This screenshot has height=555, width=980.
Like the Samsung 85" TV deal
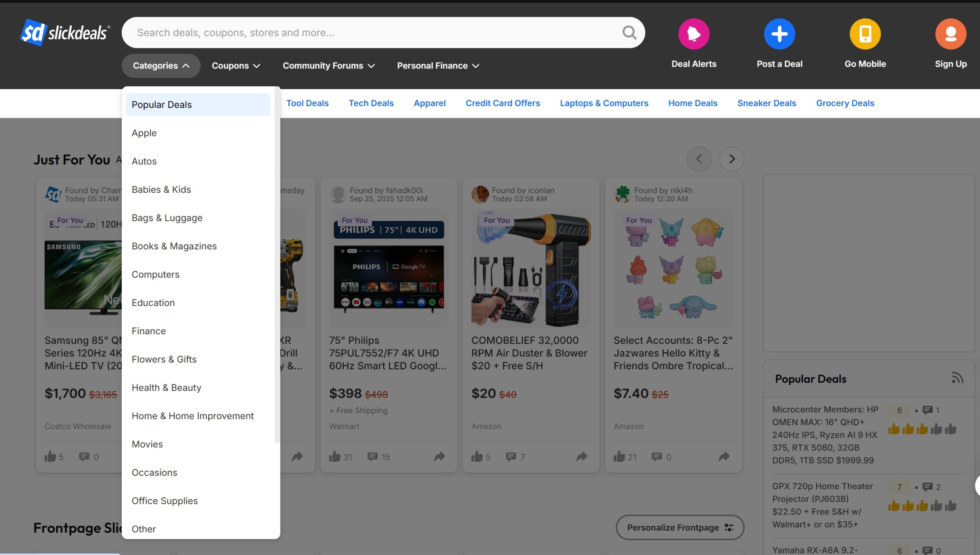(x=50, y=456)
